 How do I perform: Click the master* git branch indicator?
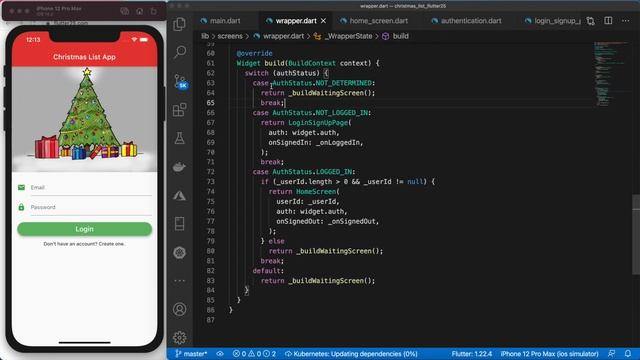[191, 354]
